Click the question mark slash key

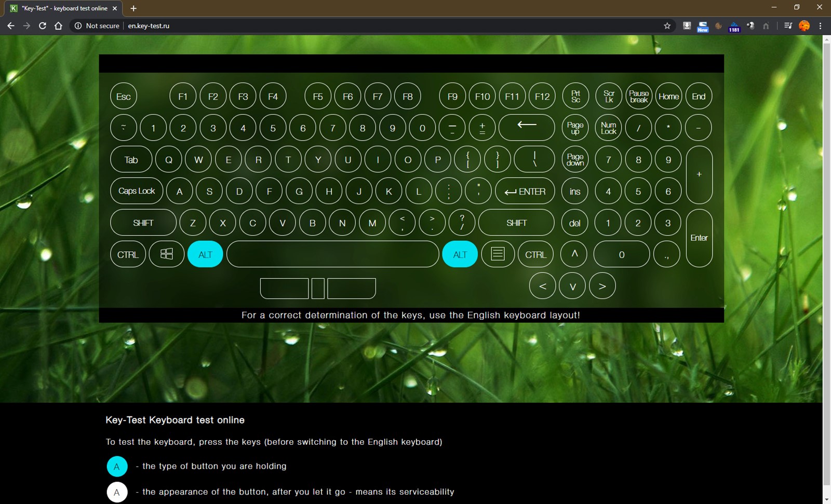coord(462,223)
